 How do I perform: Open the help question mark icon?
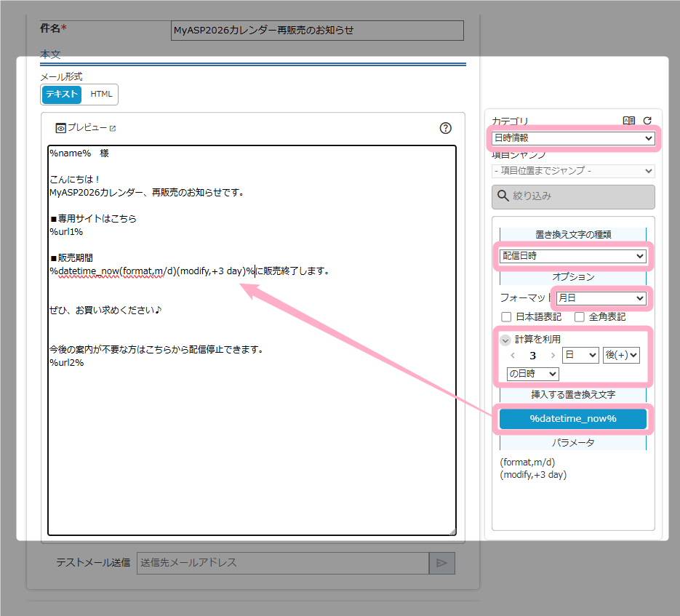(446, 128)
